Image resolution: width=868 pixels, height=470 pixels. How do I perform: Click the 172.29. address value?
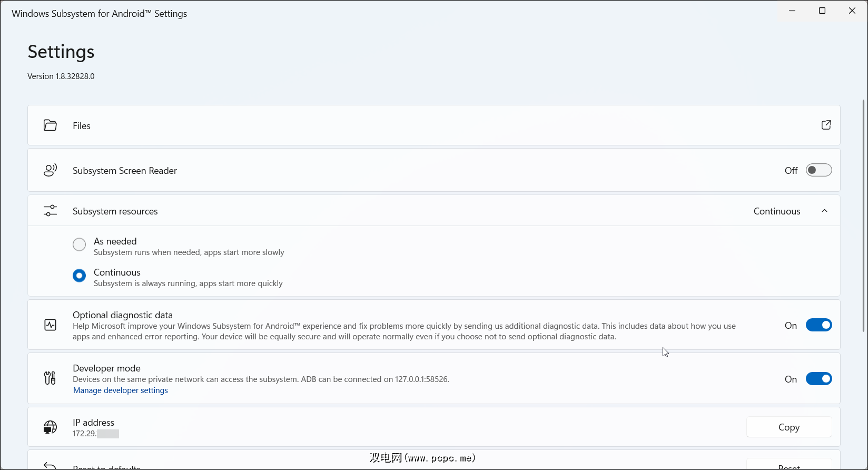pos(96,434)
